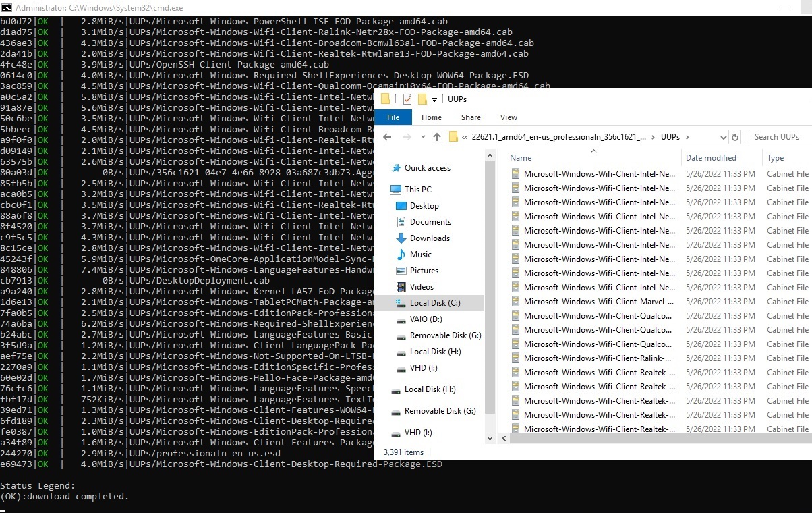The height and width of the screenshot is (513, 812).
Task: Select the Microsoft-Windows-Wifi-Client-Ralink file name
Action: point(598,358)
